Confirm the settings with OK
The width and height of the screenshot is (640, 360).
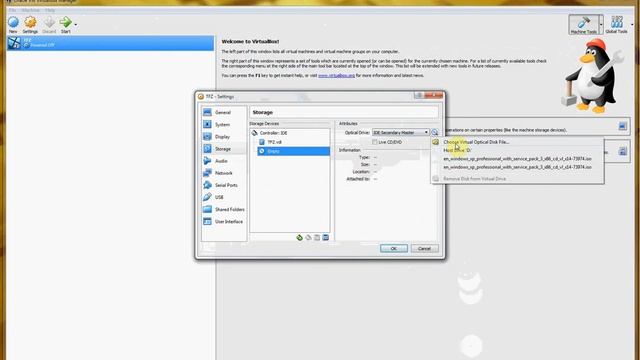(393, 249)
